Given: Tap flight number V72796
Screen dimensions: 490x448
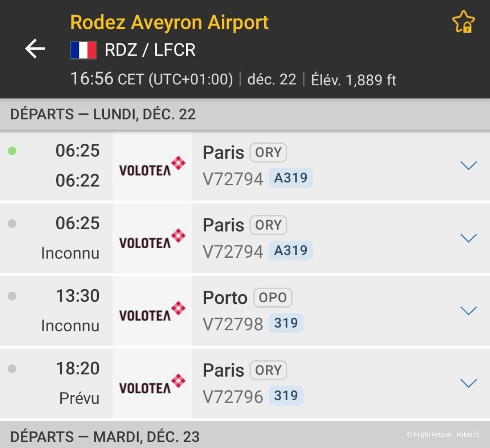Looking at the screenshot, I should point(233,397).
